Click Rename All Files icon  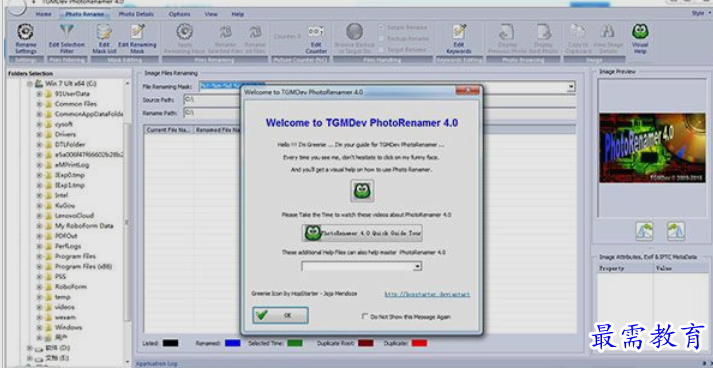click(x=255, y=32)
